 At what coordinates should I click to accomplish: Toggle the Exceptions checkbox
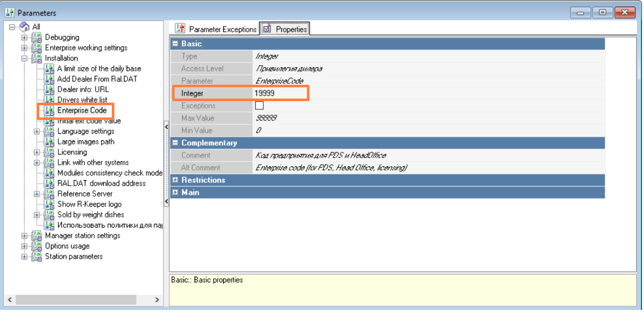tap(259, 106)
